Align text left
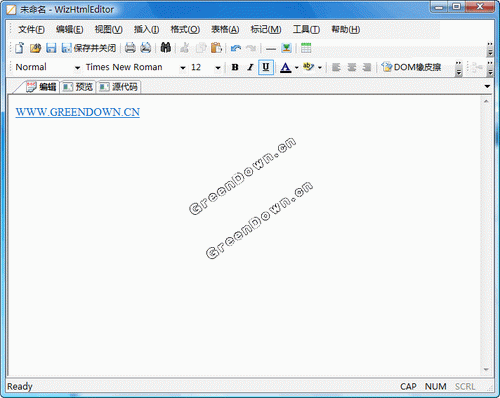The height and width of the screenshot is (398, 500). [336, 68]
